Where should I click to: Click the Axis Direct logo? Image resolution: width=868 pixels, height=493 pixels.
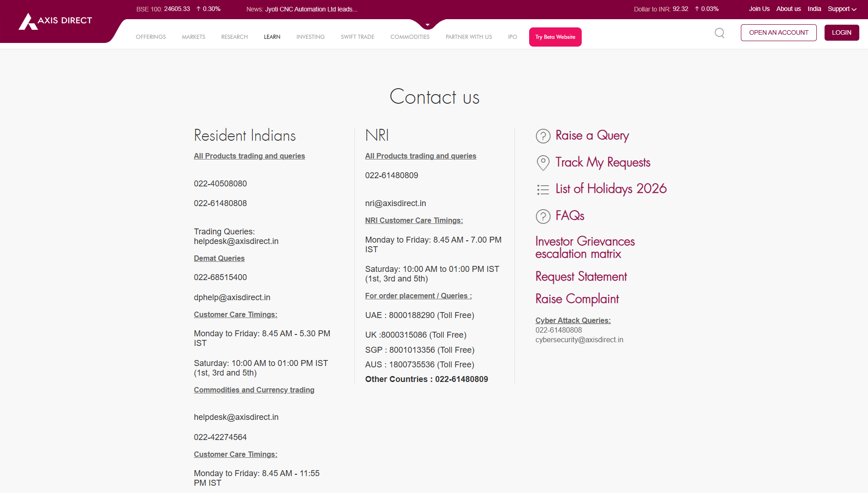tap(55, 21)
